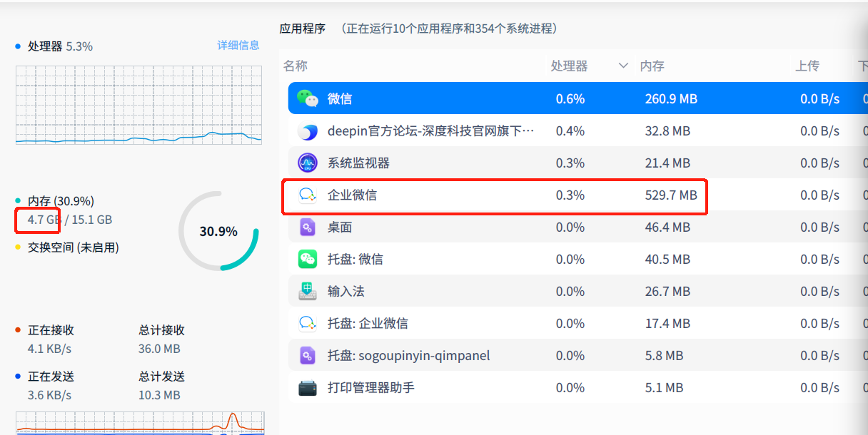Open 详细信息 detailed info link

[238, 45]
